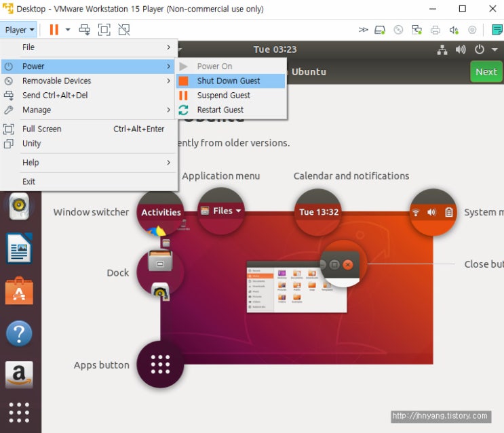Screen dimensions: 504x433
Task: Open the File submenu
Action: click(x=90, y=47)
